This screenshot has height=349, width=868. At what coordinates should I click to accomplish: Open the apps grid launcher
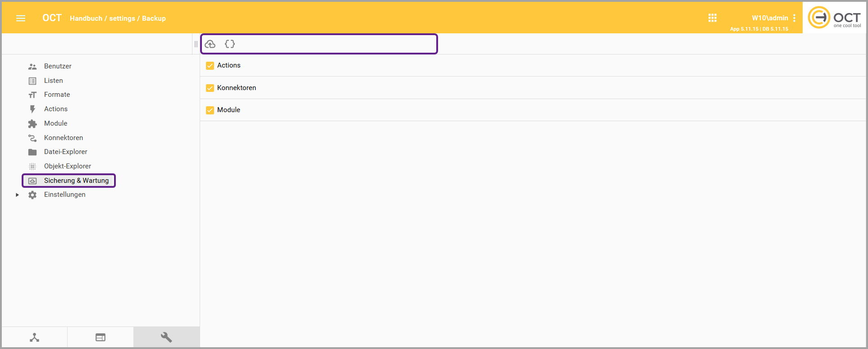tap(712, 18)
